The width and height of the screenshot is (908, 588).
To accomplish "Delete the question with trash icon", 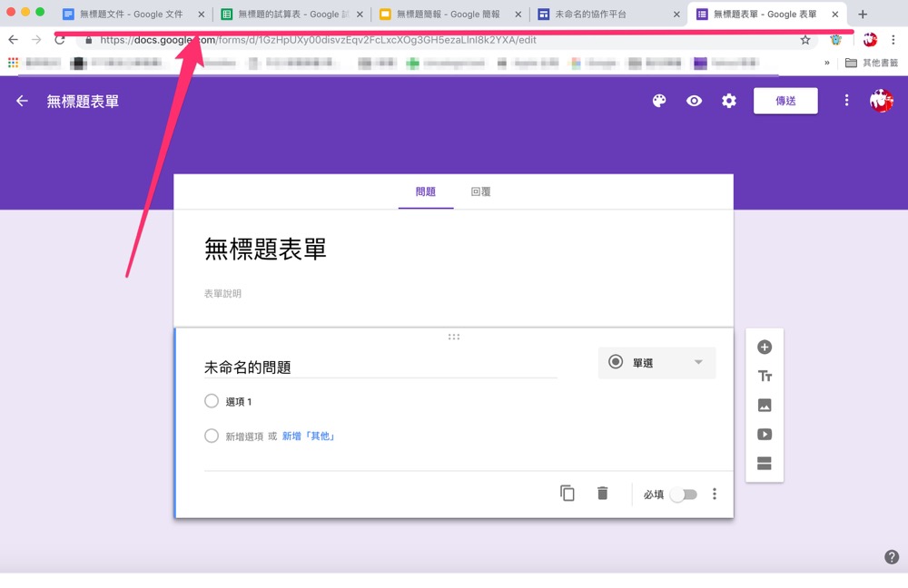I will (602, 494).
